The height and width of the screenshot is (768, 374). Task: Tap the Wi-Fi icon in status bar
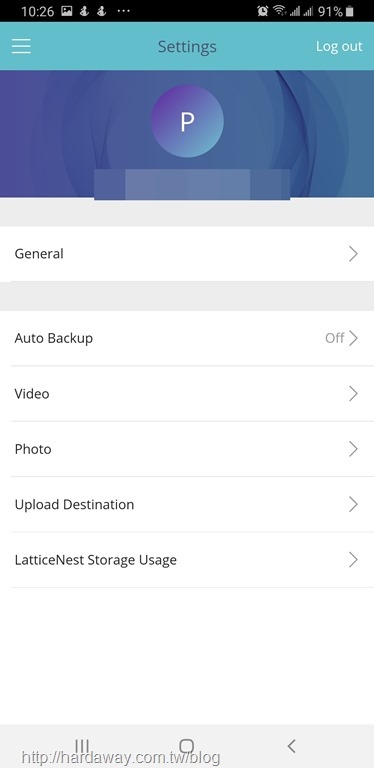[279, 11]
